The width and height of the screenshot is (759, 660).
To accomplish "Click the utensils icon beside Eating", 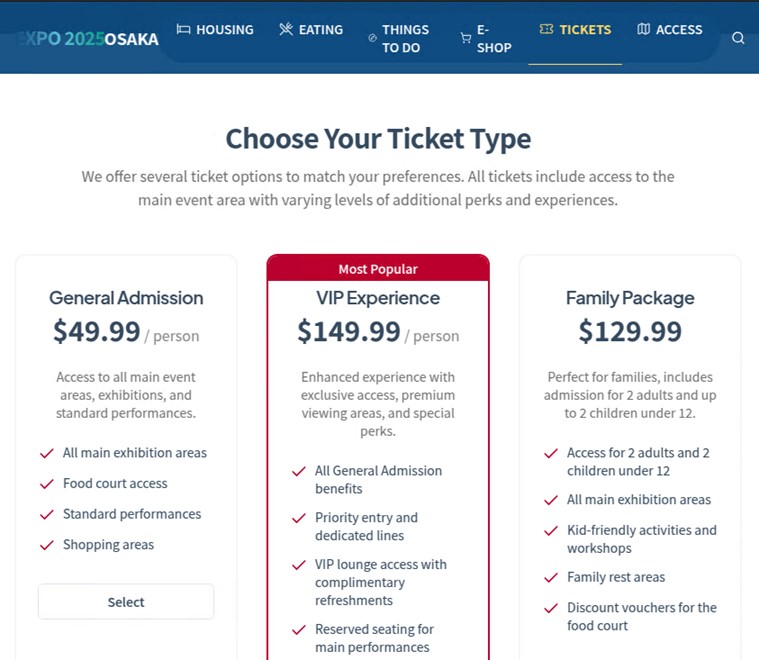I will click(286, 29).
